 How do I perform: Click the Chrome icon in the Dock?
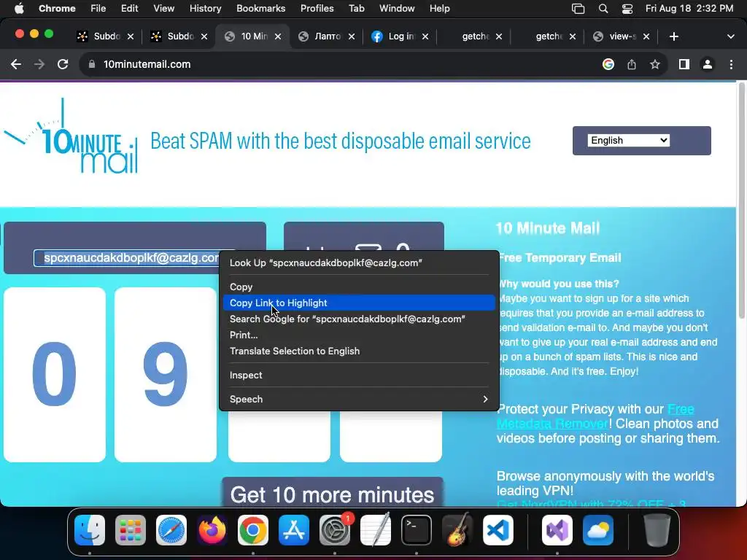[x=253, y=530]
